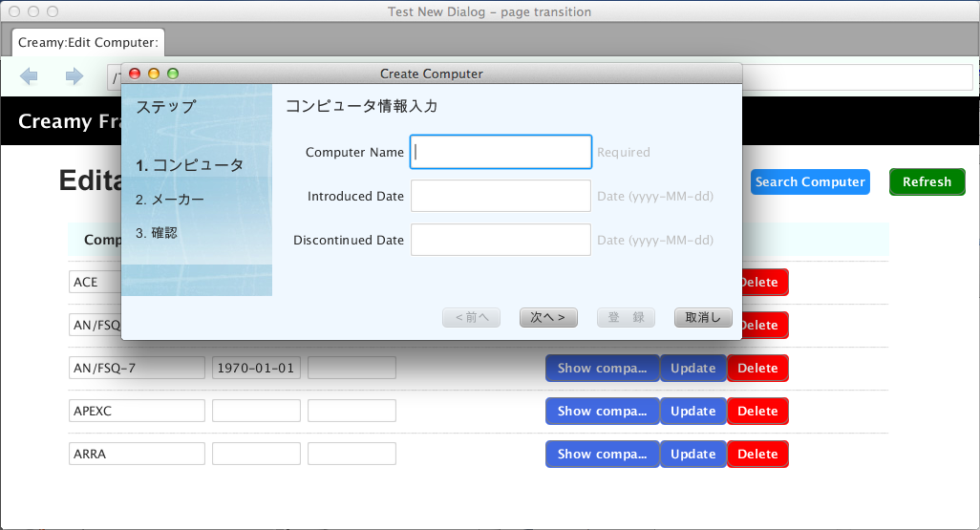The image size is (980, 530).
Task: Minimize the Create Computer dialog with yellow button
Action: pos(154,74)
